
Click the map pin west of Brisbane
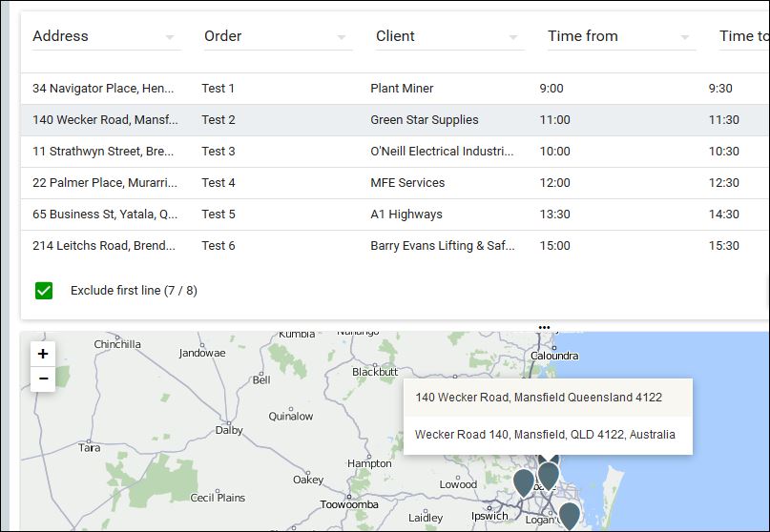524,482
